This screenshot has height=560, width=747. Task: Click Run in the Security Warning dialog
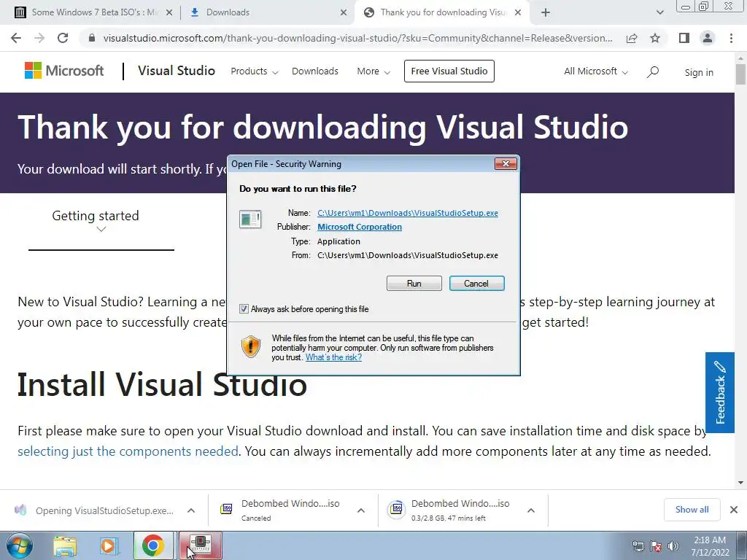click(414, 284)
